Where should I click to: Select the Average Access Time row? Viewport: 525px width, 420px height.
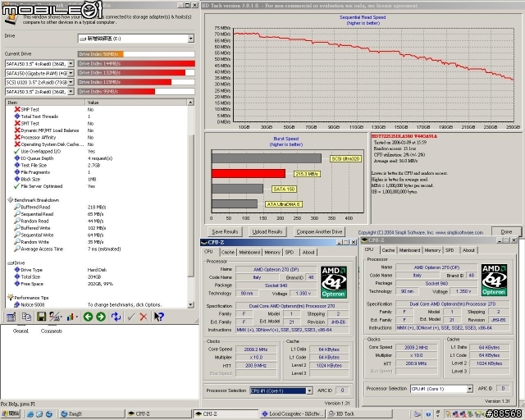click(x=97, y=249)
